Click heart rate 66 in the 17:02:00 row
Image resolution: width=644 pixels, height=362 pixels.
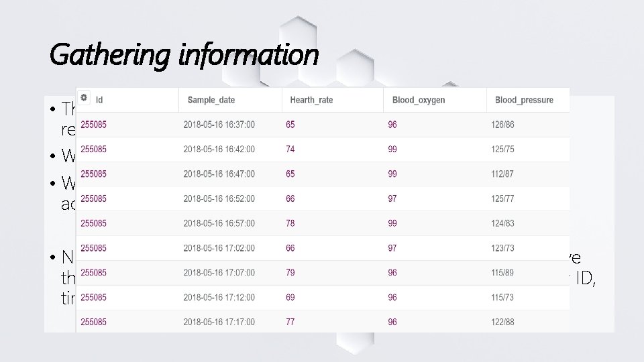pyautogui.click(x=290, y=248)
